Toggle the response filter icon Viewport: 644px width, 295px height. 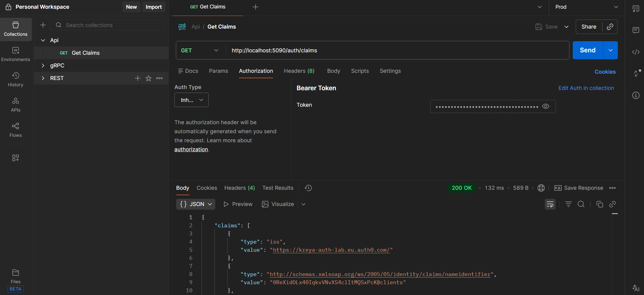coord(568,204)
